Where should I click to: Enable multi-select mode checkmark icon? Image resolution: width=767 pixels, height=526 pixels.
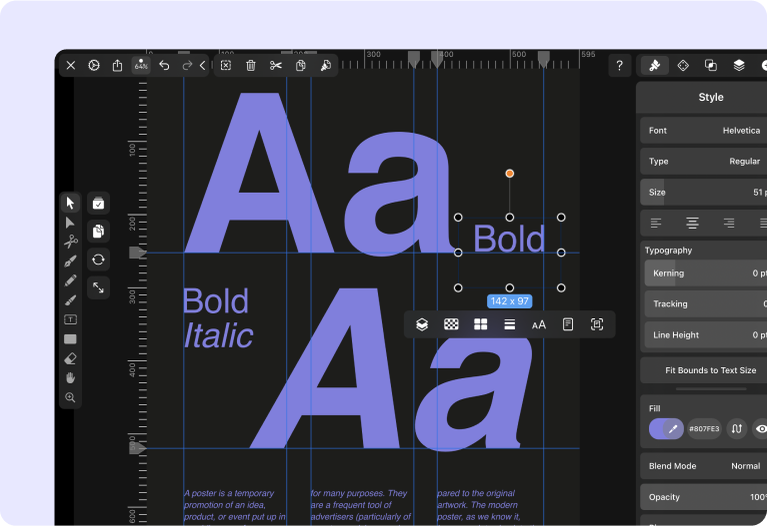[98, 203]
